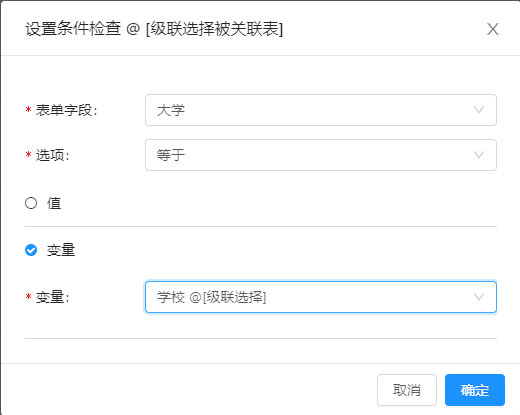The image size is (520, 415).
Task: Open the focused 变量 combo box
Action: (x=321, y=297)
